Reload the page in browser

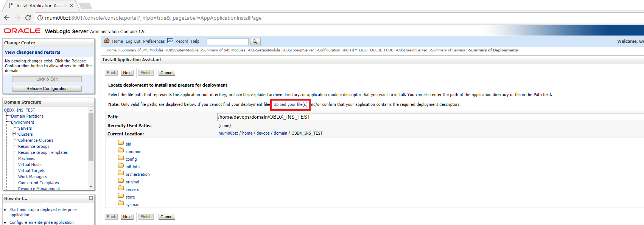coord(28,18)
